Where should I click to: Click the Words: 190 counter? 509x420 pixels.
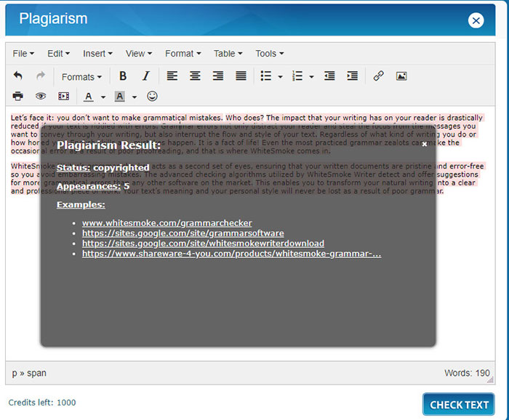pyautogui.click(x=467, y=373)
